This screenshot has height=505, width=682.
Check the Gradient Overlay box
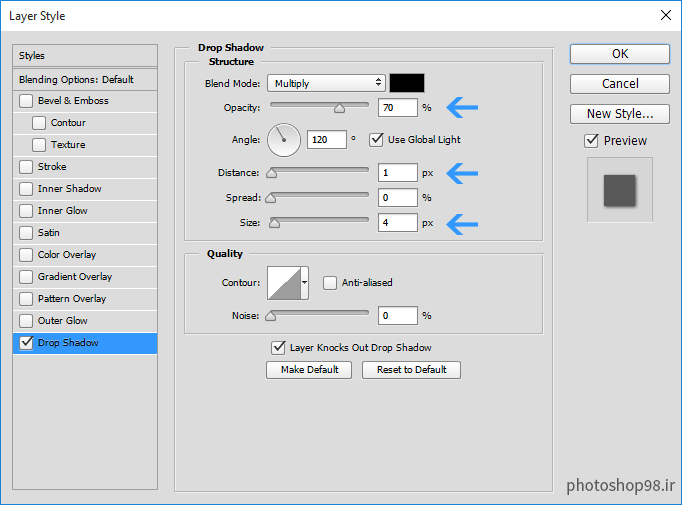pyautogui.click(x=26, y=277)
